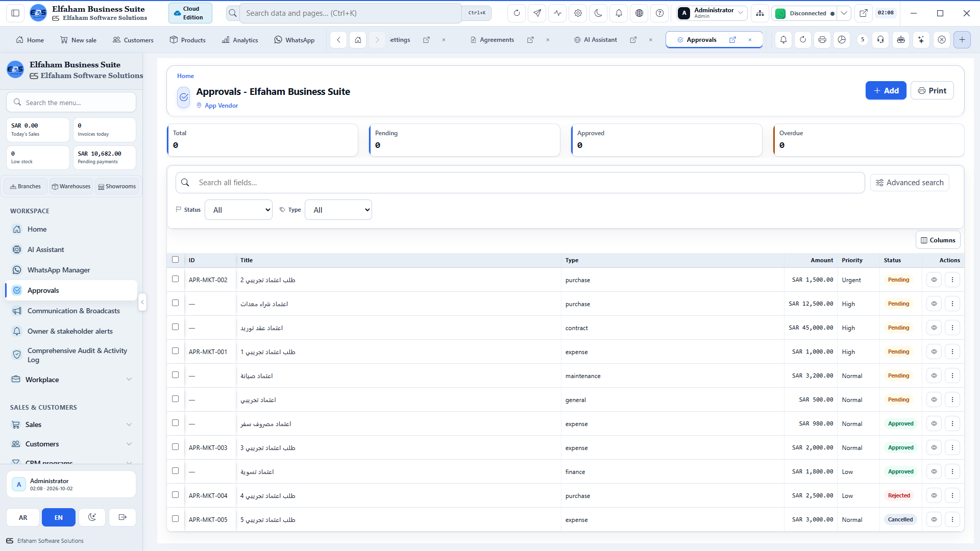Click the paper plane send icon
980x551 pixels.
point(537,13)
